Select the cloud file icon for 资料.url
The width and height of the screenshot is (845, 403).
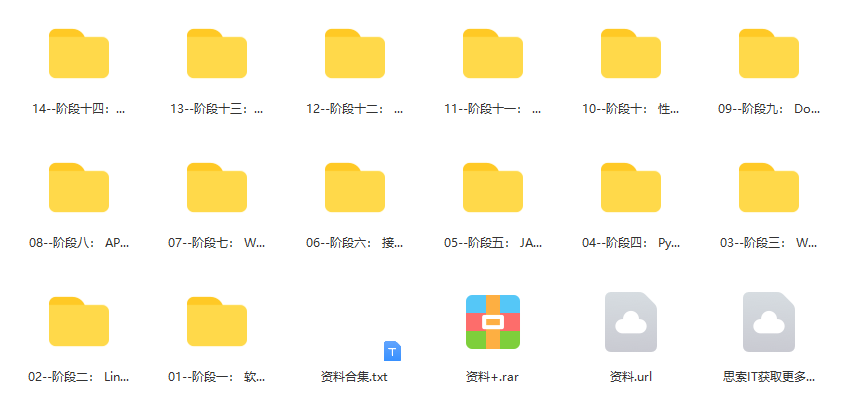[x=631, y=322]
